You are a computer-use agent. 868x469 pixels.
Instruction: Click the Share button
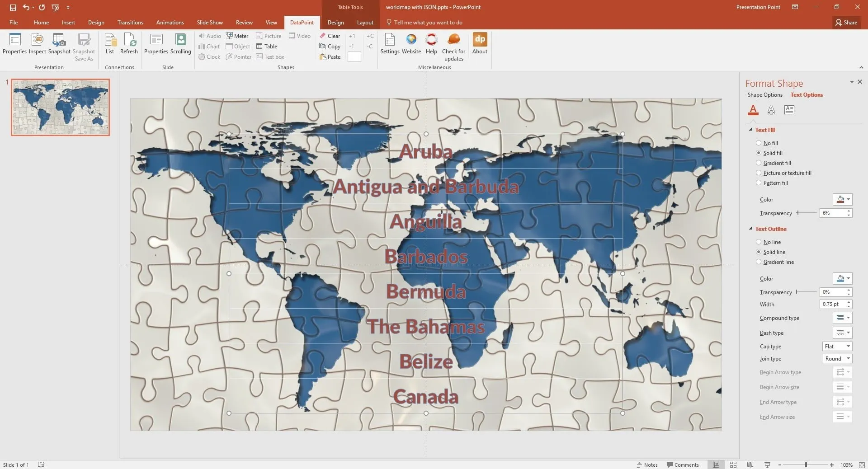click(846, 23)
